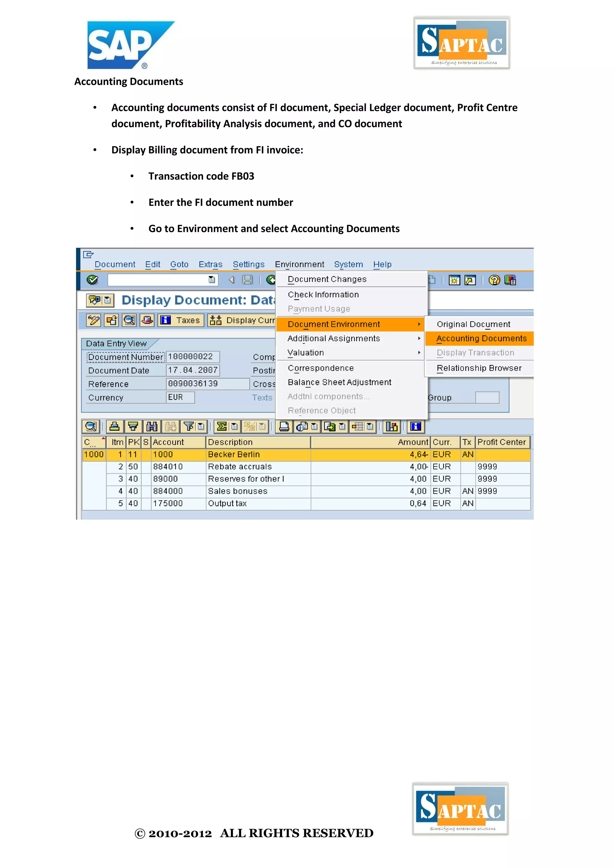Click the Reference field 0090036139
Screen dimensions: 614x868
point(207,384)
